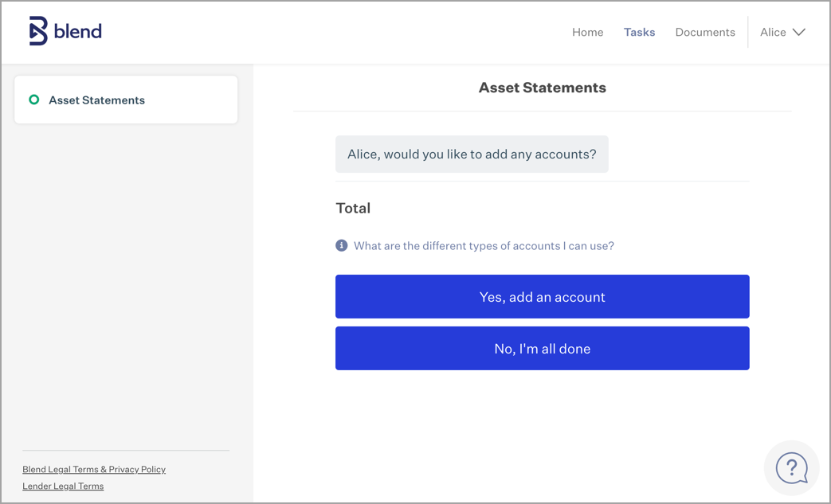831x504 pixels.
Task: Open the help chat bubble icon
Action: pyautogui.click(x=792, y=468)
